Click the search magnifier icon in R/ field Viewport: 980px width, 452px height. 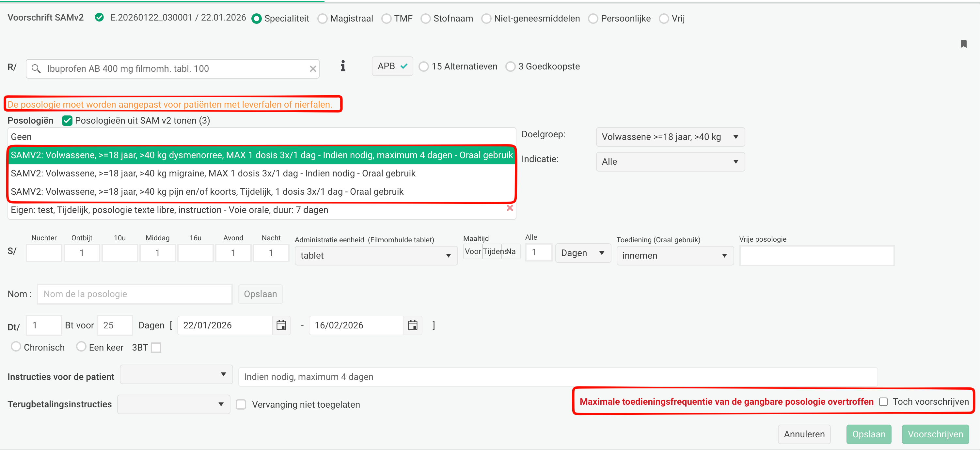point(36,69)
